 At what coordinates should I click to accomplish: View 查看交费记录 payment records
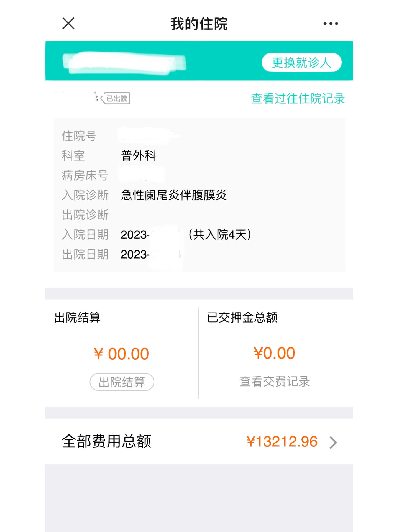tap(274, 382)
